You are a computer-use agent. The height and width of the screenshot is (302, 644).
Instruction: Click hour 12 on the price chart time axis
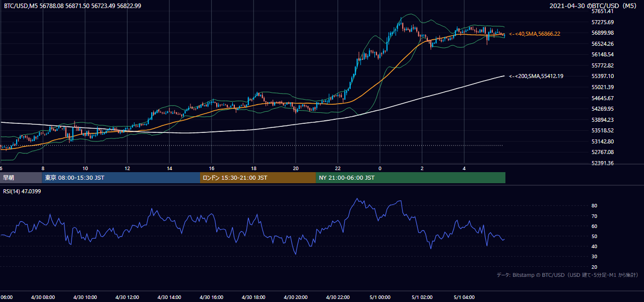pos(127,168)
